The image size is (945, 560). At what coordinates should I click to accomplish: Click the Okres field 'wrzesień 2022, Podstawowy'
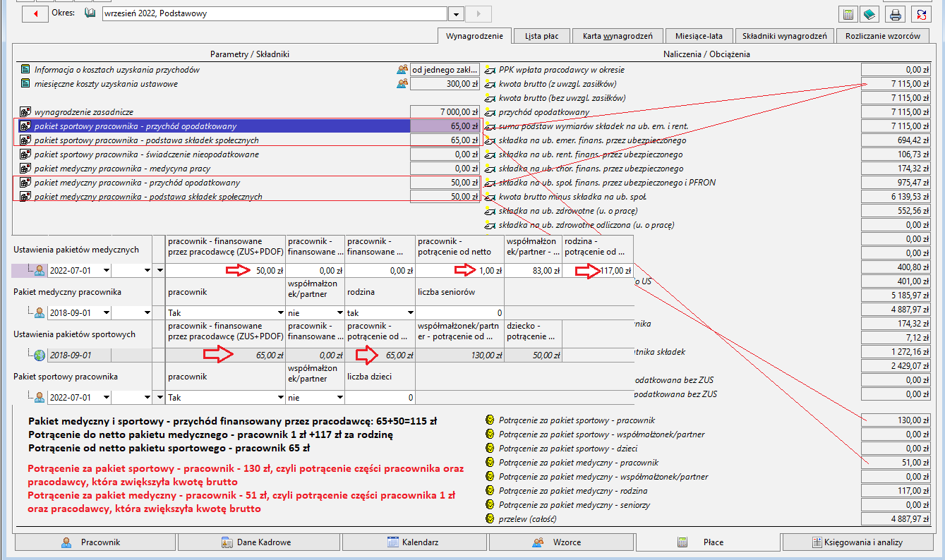(275, 14)
